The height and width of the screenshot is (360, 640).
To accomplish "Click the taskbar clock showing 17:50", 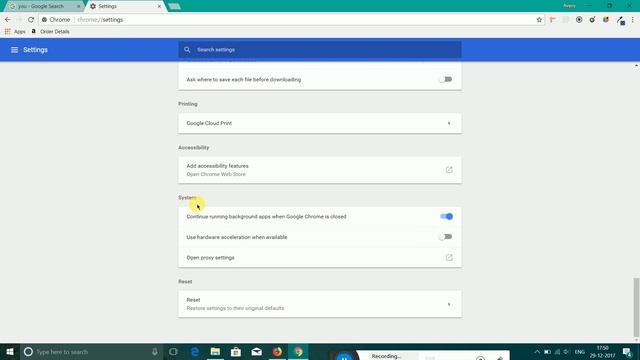I will click(602, 352).
